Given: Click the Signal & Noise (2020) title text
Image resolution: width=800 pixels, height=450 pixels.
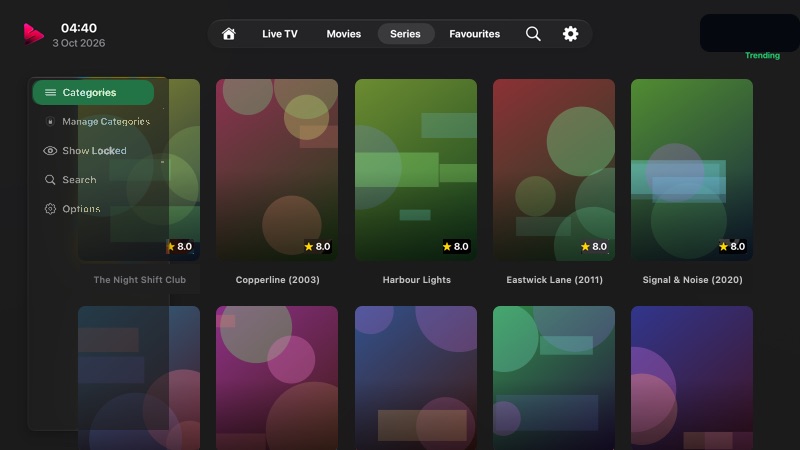Looking at the screenshot, I should [692, 280].
